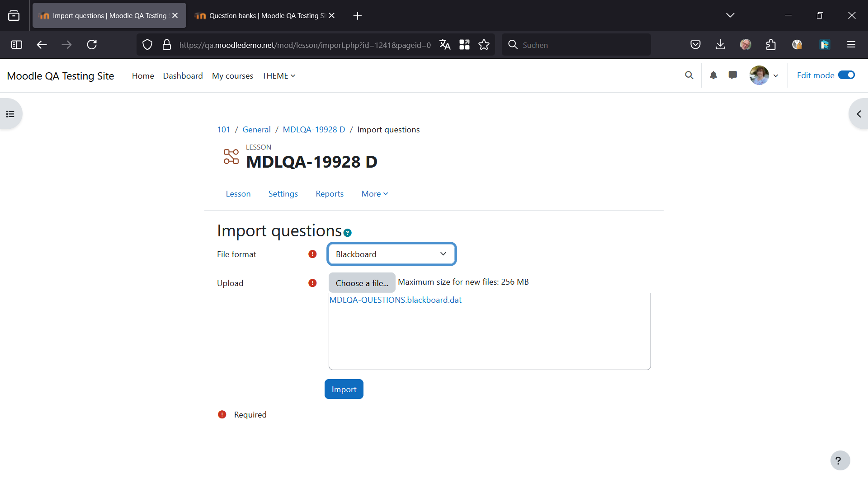
Task: Switch to Question banks browser tab
Action: [x=264, y=16]
